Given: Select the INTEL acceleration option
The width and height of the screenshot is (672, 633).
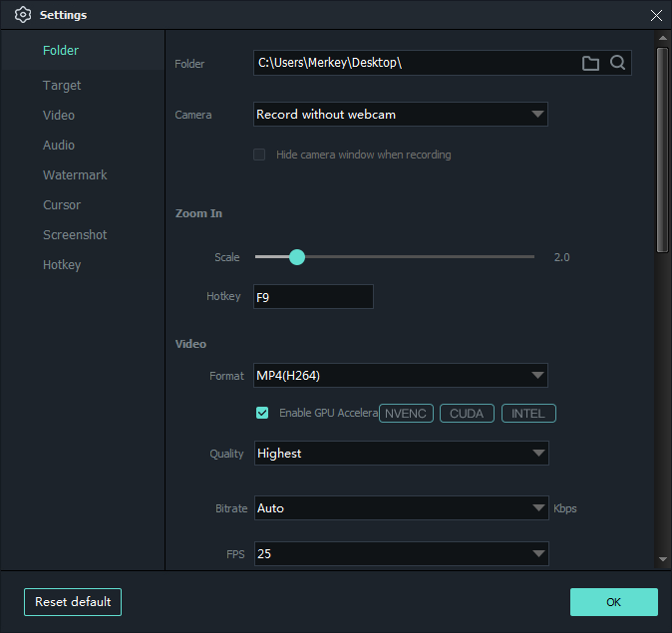Looking at the screenshot, I should [528, 414].
